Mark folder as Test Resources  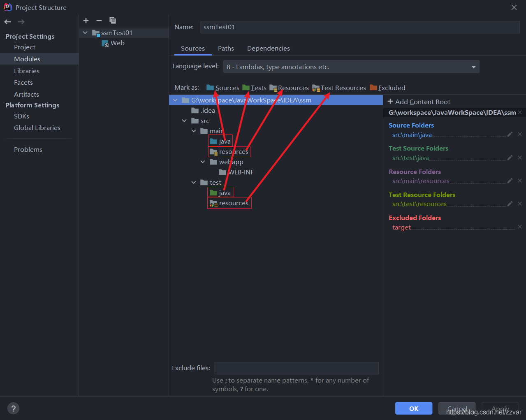339,88
